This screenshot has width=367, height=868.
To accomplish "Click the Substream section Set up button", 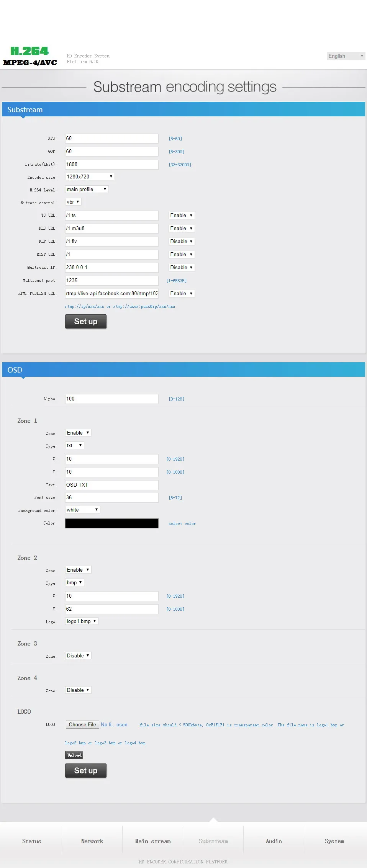I will point(86,322).
